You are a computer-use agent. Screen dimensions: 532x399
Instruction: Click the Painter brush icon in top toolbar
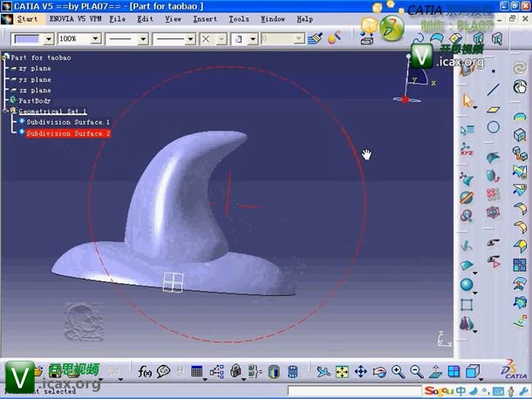click(x=315, y=38)
